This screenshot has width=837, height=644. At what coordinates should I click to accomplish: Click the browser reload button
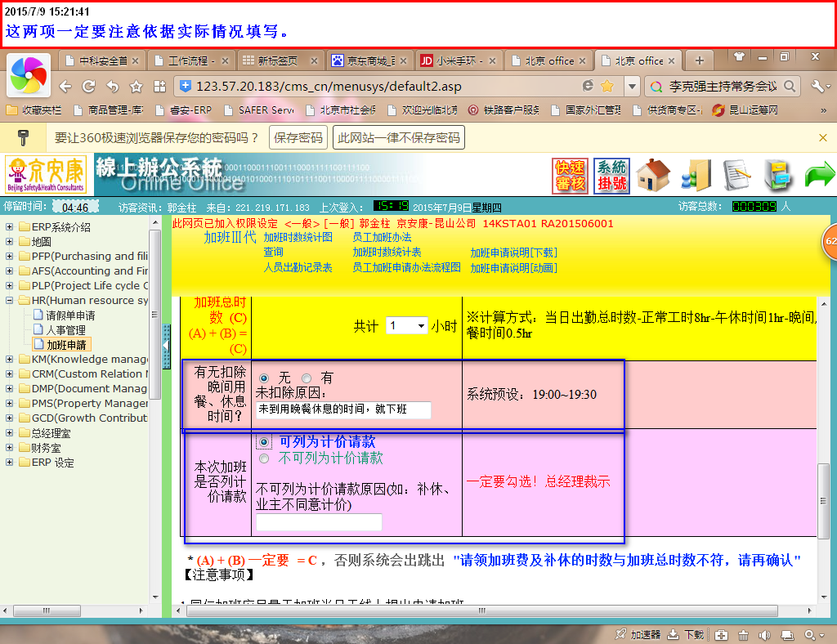[89, 86]
